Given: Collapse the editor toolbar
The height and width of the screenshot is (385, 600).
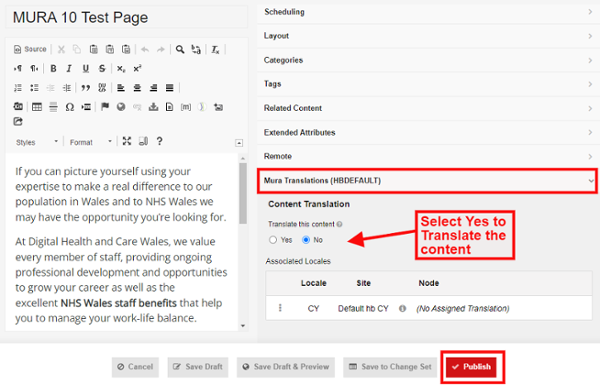Looking at the screenshot, I should tap(239, 143).
